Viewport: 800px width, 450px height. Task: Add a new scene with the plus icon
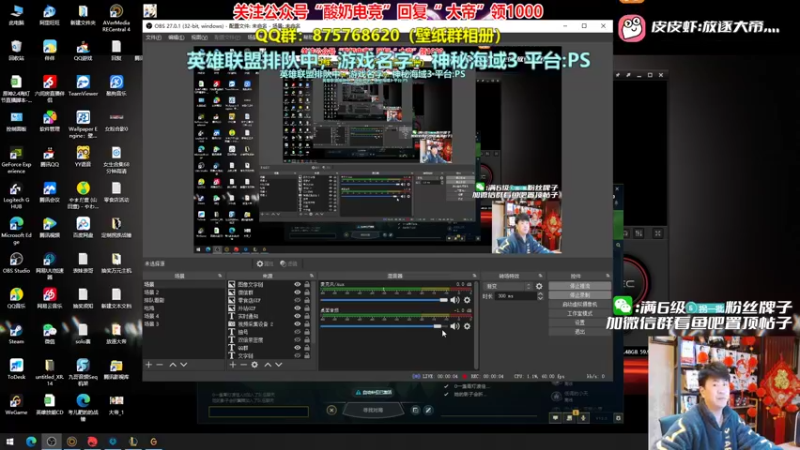tap(148, 365)
